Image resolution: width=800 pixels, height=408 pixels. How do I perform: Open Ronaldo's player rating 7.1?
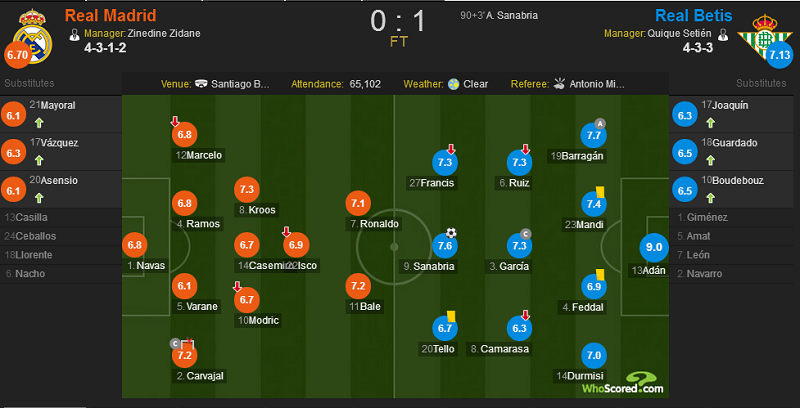pyautogui.click(x=358, y=204)
